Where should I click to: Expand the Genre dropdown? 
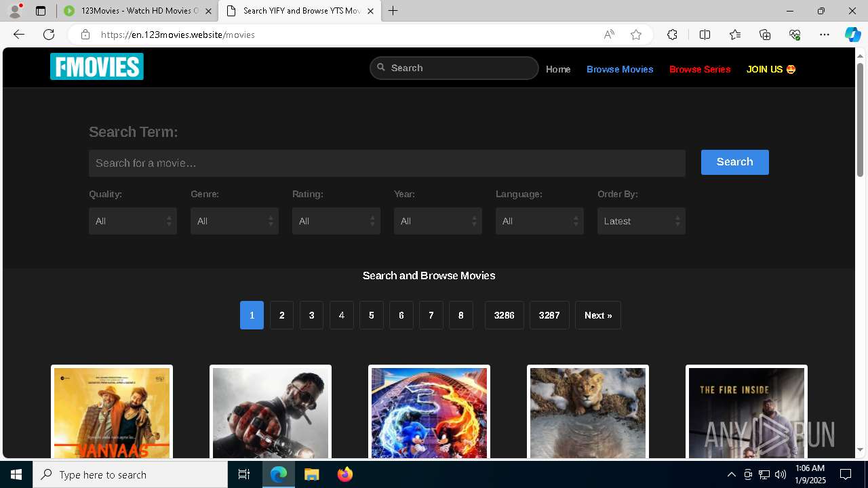pyautogui.click(x=235, y=221)
